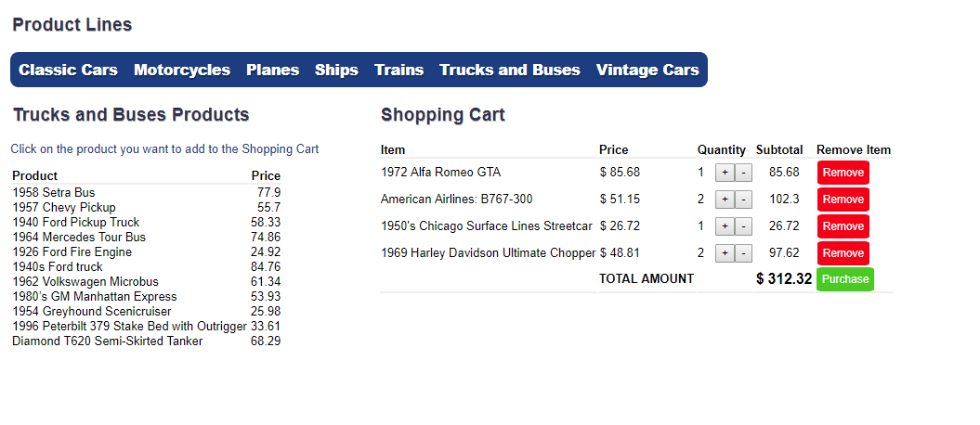The width and height of the screenshot is (980, 425).
Task: Remove 1972 Alfa Romeo GTA from cart
Action: pos(843,173)
